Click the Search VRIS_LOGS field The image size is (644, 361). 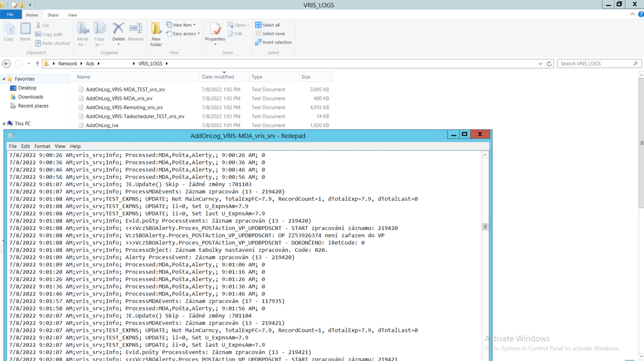point(599,63)
